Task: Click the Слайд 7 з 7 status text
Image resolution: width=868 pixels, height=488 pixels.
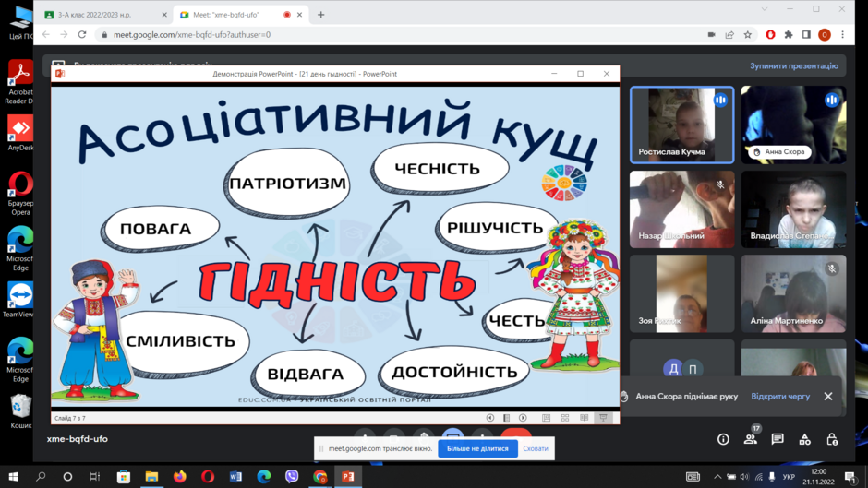Action: point(70,418)
